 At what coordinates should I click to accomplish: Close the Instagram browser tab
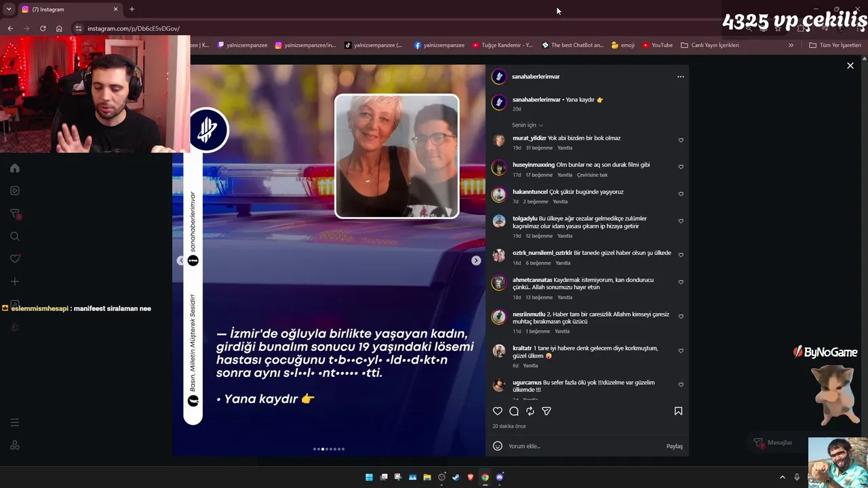click(x=115, y=9)
